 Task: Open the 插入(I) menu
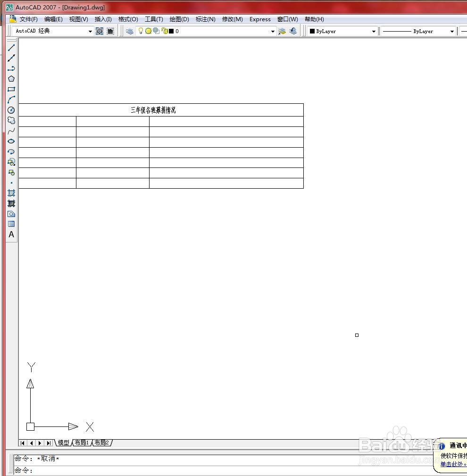pyautogui.click(x=103, y=19)
